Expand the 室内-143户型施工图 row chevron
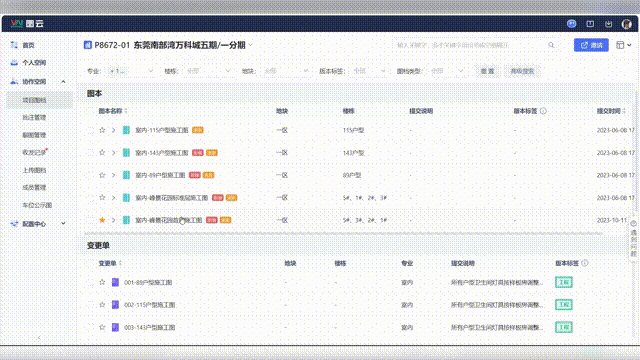This screenshot has height=360, width=640. pos(113,153)
